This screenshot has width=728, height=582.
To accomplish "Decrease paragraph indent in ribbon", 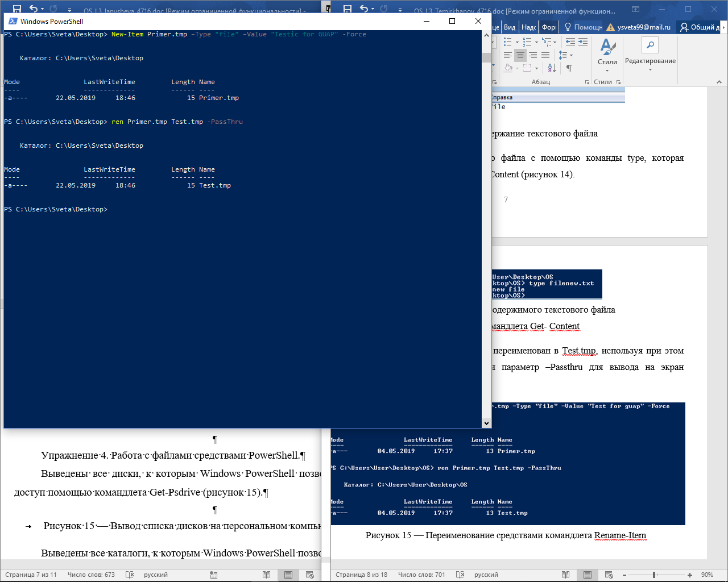I will (x=570, y=42).
